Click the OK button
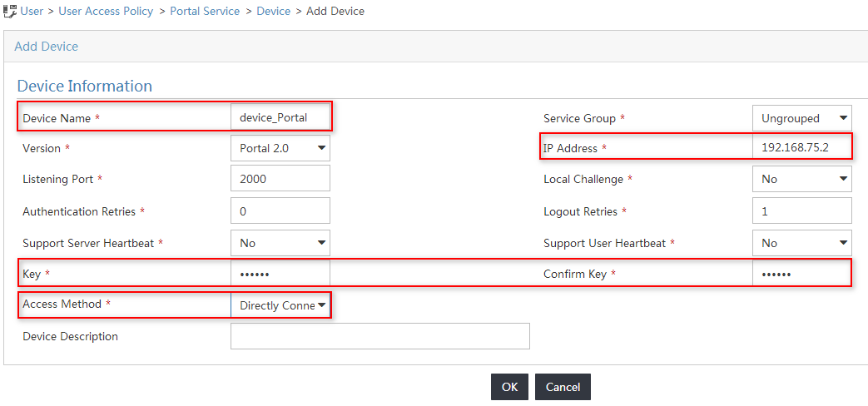This screenshot has width=868, height=406. point(509,387)
